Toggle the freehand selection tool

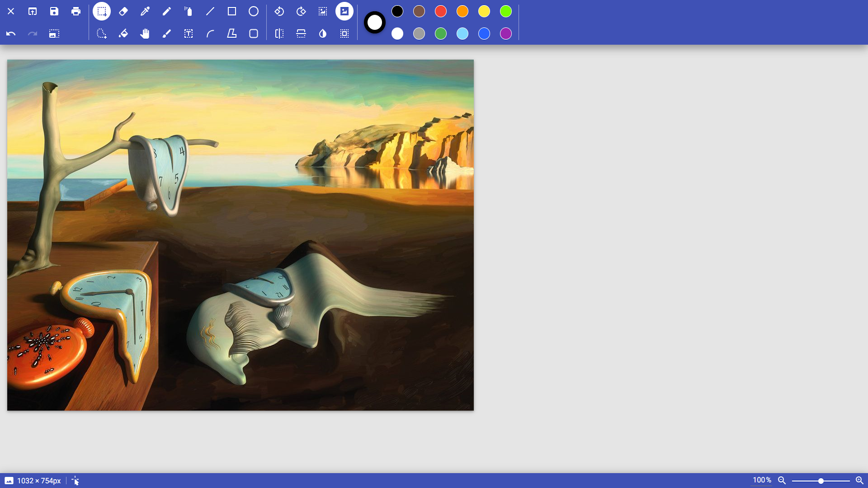pos(102,33)
